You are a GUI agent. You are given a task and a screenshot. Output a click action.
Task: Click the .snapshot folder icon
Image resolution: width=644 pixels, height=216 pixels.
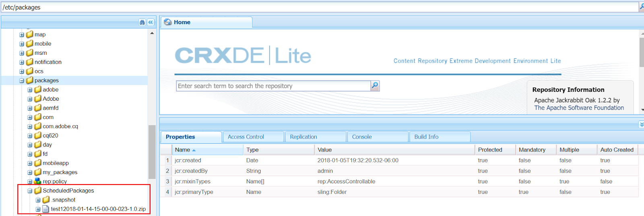tap(46, 200)
